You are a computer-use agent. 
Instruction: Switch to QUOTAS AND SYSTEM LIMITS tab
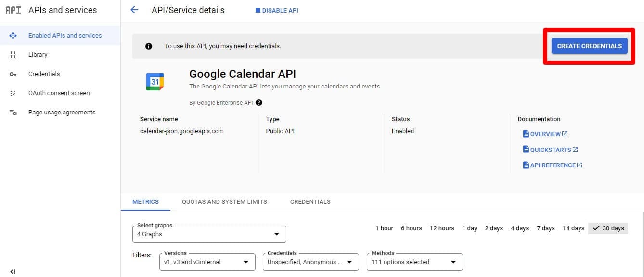coord(224,202)
